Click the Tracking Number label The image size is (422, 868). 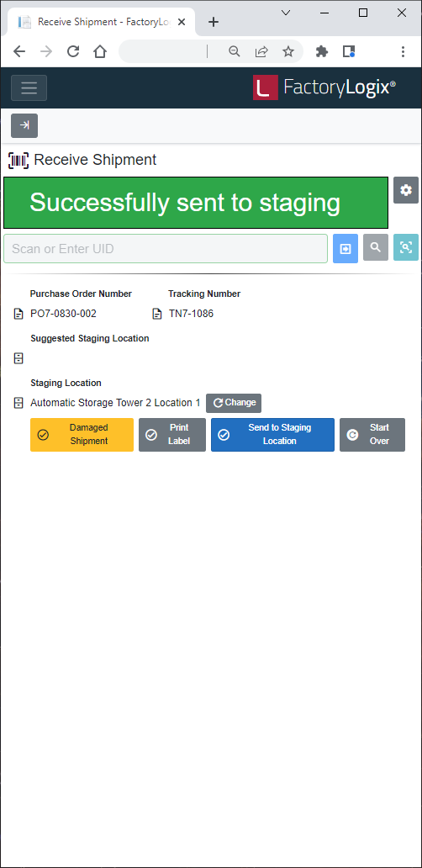pyautogui.click(x=204, y=294)
